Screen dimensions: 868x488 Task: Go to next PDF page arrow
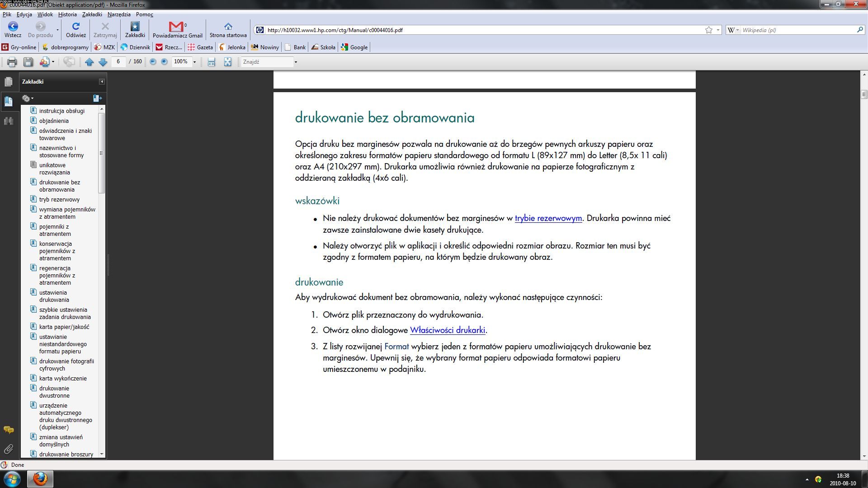(x=103, y=62)
